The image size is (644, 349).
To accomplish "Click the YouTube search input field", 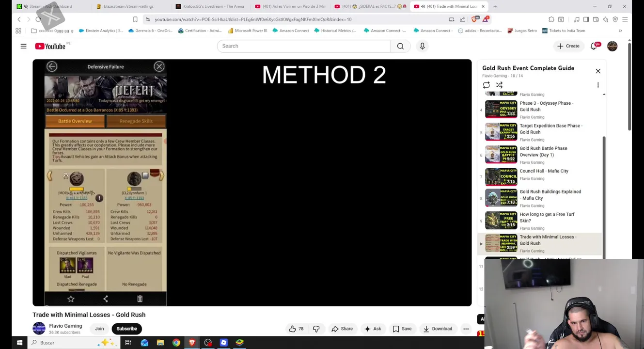I will point(304,46).
